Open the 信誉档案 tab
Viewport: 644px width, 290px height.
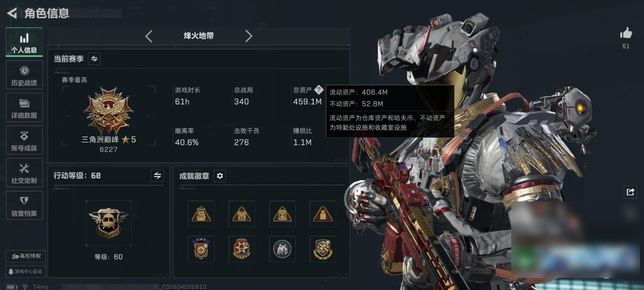pos(24,205)
